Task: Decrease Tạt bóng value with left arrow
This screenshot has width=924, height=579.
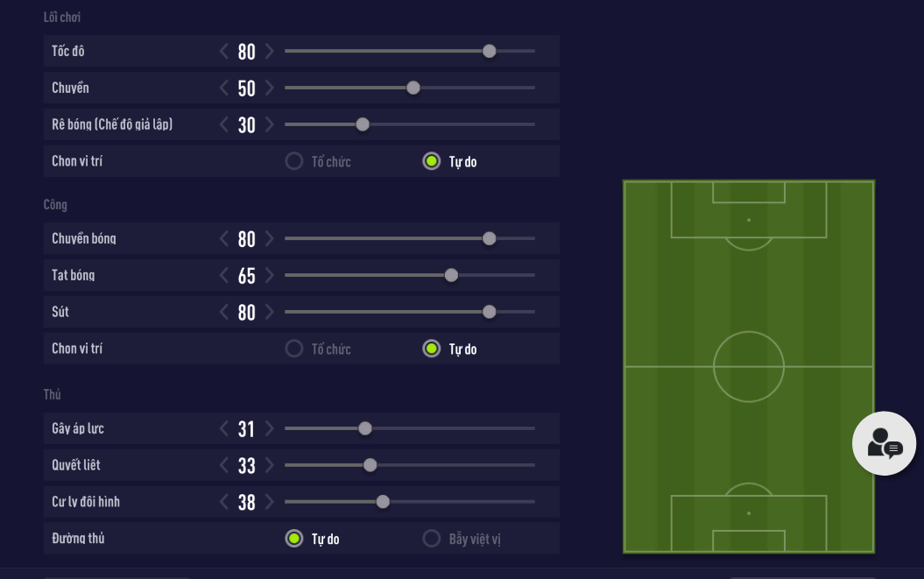Action: coord(224,276)
